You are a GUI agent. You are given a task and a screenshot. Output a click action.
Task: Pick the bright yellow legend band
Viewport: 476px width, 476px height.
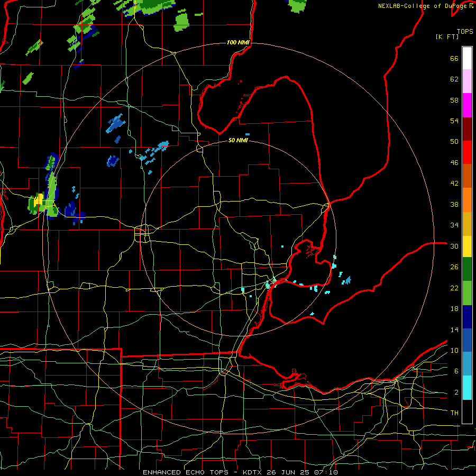click(467, 246)
